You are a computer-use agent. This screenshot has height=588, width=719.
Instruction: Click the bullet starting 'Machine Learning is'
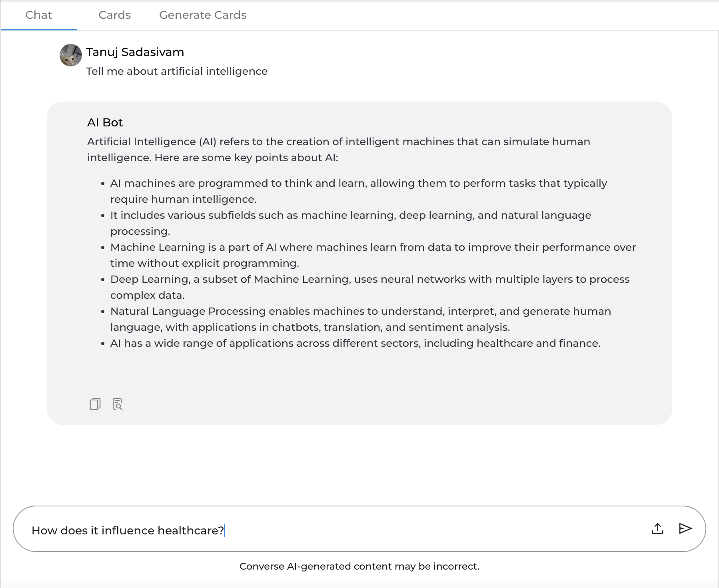pyautogui.click(x=373, y=255)
